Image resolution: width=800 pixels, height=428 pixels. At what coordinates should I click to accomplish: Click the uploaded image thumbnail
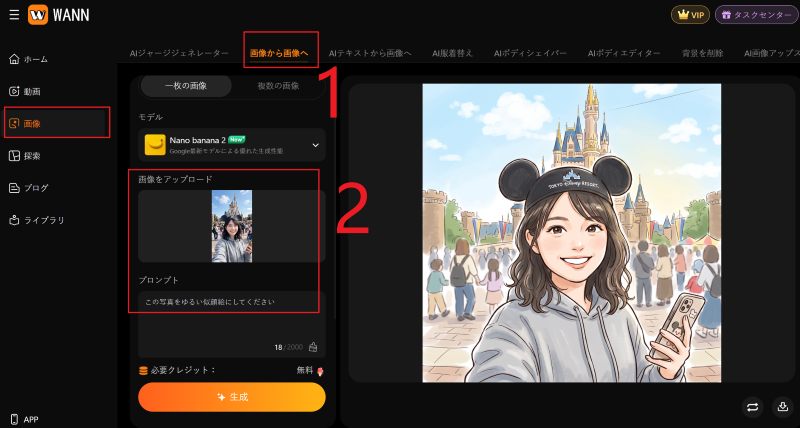(232, 226)
